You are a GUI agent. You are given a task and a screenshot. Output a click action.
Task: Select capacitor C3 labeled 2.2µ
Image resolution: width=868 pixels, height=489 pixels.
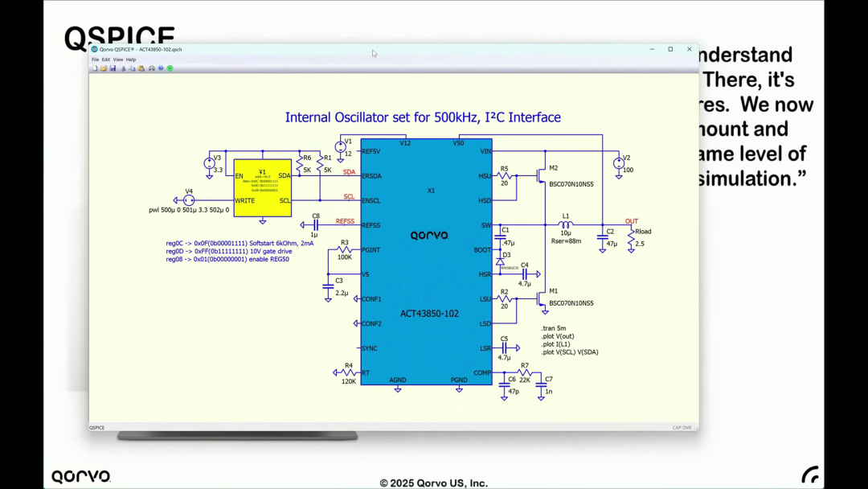[328, 286]
